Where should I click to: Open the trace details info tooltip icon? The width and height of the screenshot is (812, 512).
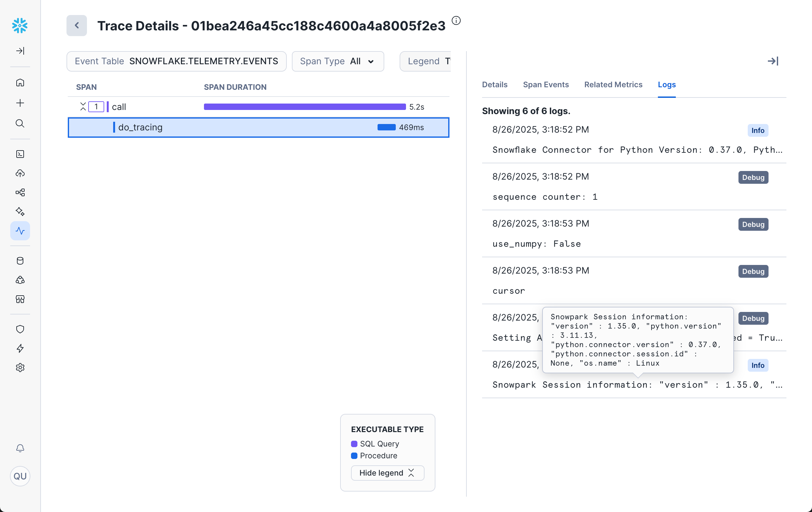pos(456,20)
